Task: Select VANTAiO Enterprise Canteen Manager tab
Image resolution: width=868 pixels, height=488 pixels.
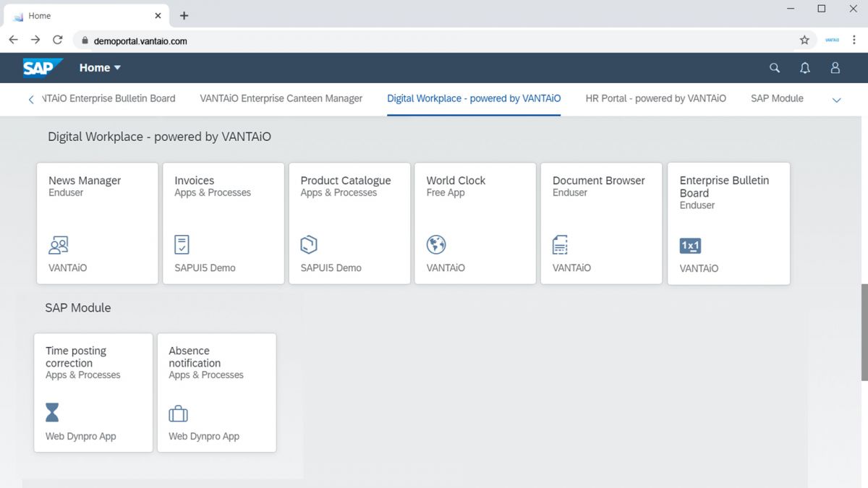Action: [281, 98]
